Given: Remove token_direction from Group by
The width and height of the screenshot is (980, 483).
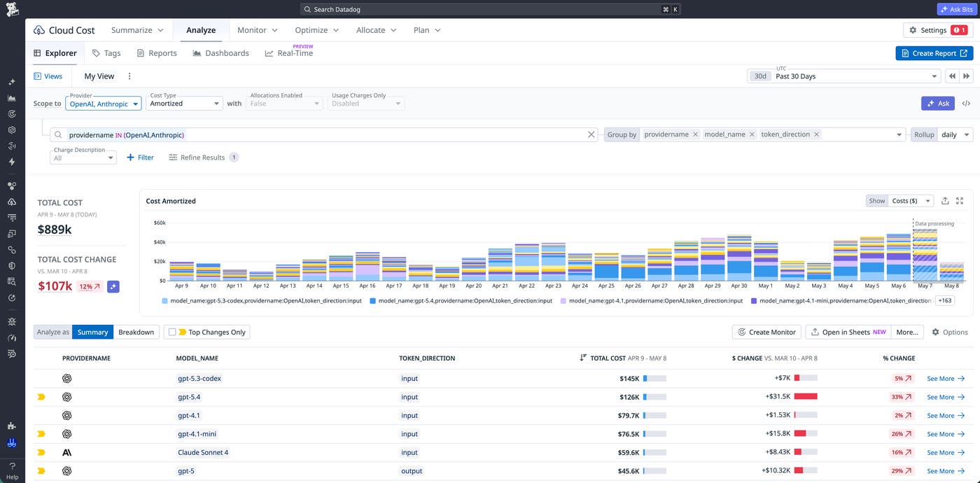Looking at the screenshot, I should [816, 134].
